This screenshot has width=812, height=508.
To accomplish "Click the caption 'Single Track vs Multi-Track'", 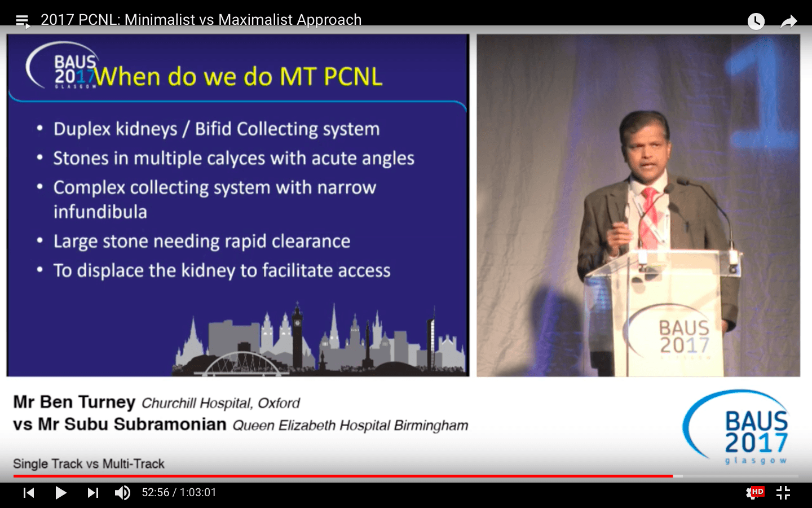I will (x=89, y=464).
